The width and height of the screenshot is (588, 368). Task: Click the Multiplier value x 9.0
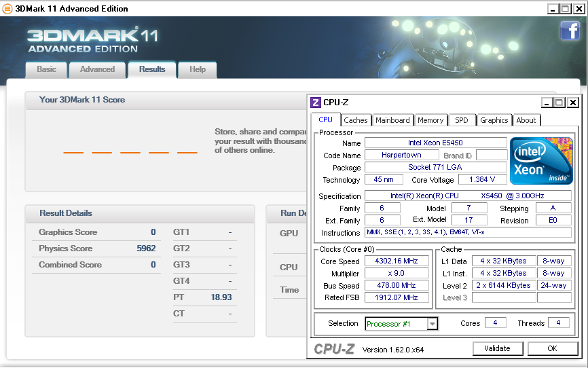(x=397, y=273)
